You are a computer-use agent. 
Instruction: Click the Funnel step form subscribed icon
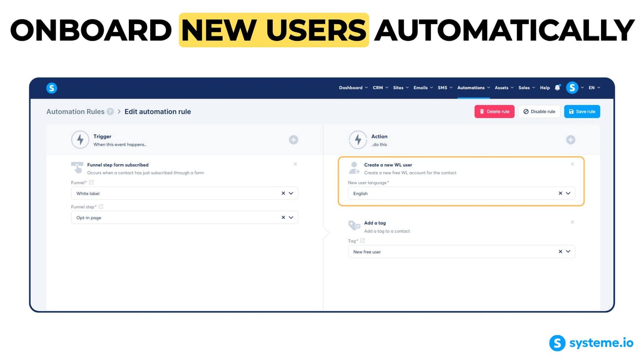[77, 168]
